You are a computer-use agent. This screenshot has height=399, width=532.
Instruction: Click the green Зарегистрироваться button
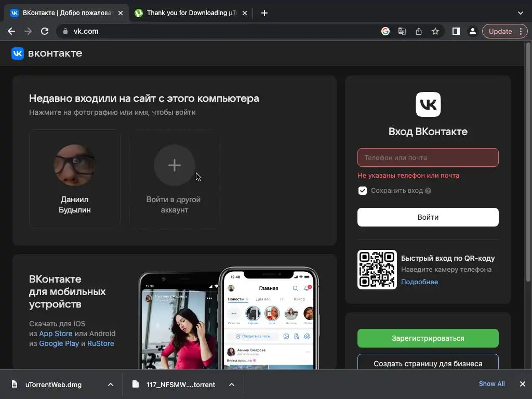[x=428, y=338]
